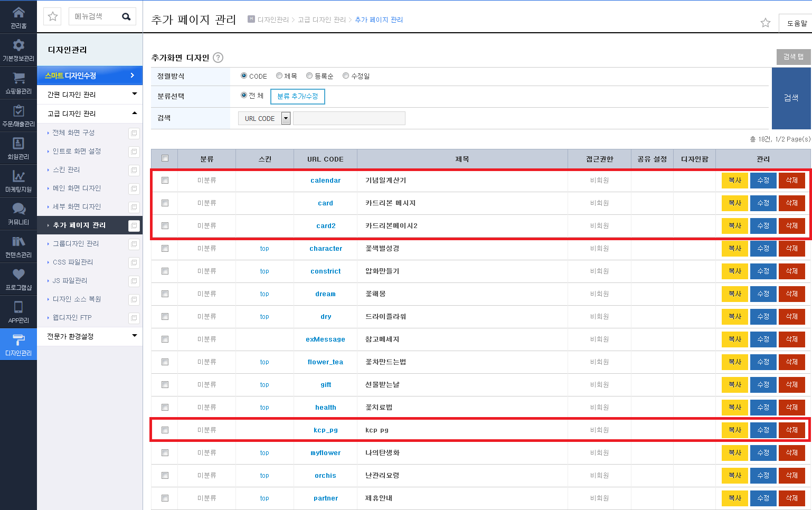The width and height of the screenshot is (812, 510).
Task: Open the 스킨 관리 menu item
Action: click(67, 169)
